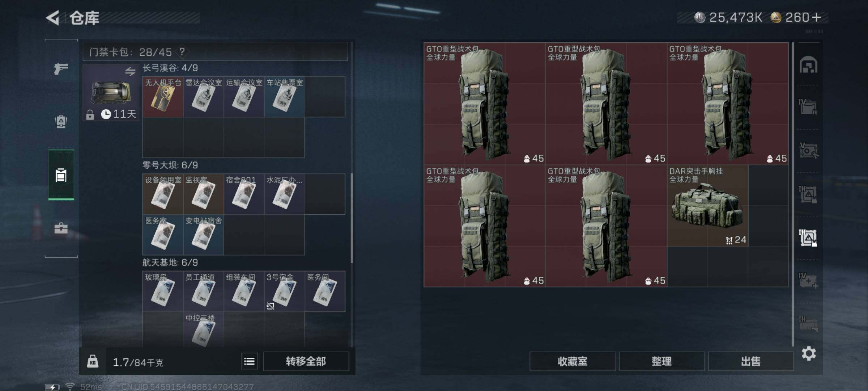
Task: Select the DAR突击手胸挂 item thumbnail
Action: 707,206
